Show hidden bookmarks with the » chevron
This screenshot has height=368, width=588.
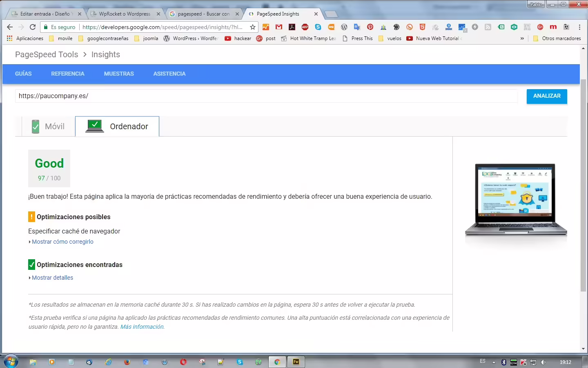[x=522, y=38]
